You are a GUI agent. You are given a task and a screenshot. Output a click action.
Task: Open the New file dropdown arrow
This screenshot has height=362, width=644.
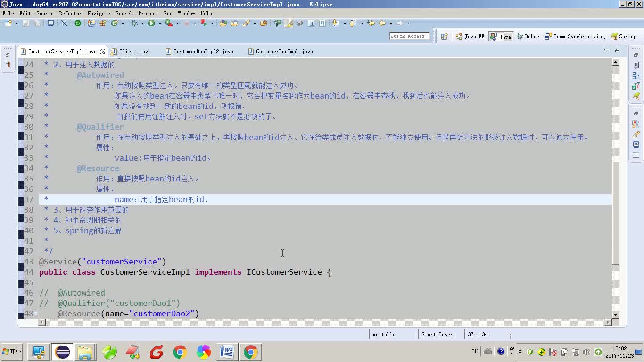(17, 23)
